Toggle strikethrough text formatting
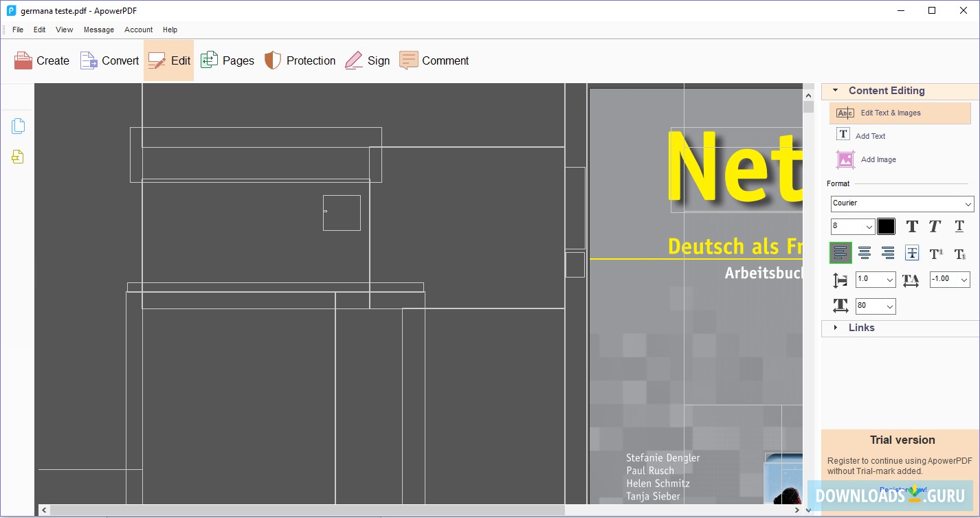This screenshot has height=518, width=980. (x=912, y=253)
